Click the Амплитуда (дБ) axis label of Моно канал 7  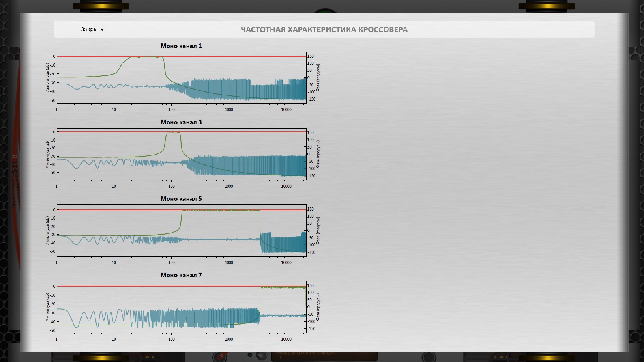(47, 307)
